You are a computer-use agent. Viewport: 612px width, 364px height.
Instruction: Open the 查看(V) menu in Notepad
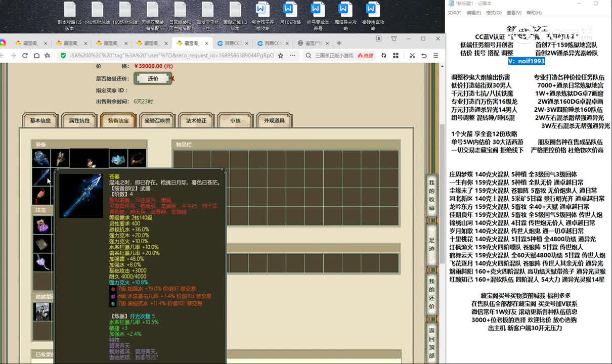click(514, 13)
